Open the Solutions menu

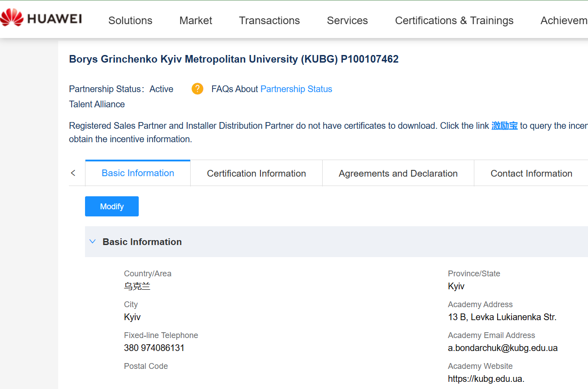click(130, 21)
